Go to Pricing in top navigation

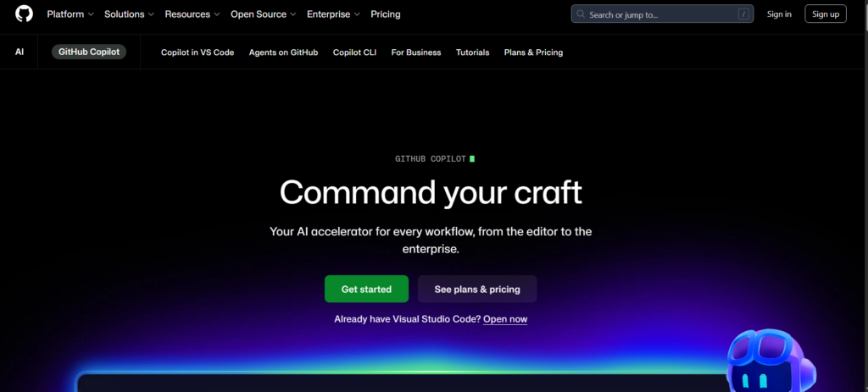[386, 14]
